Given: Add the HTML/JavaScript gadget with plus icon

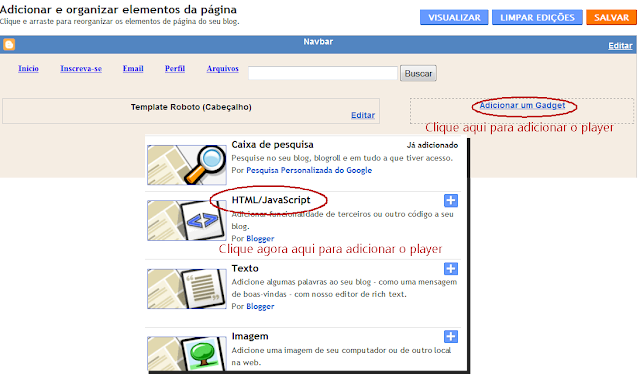Looking at the screenshot, I should pyautogui.click(x=451, y=200).
